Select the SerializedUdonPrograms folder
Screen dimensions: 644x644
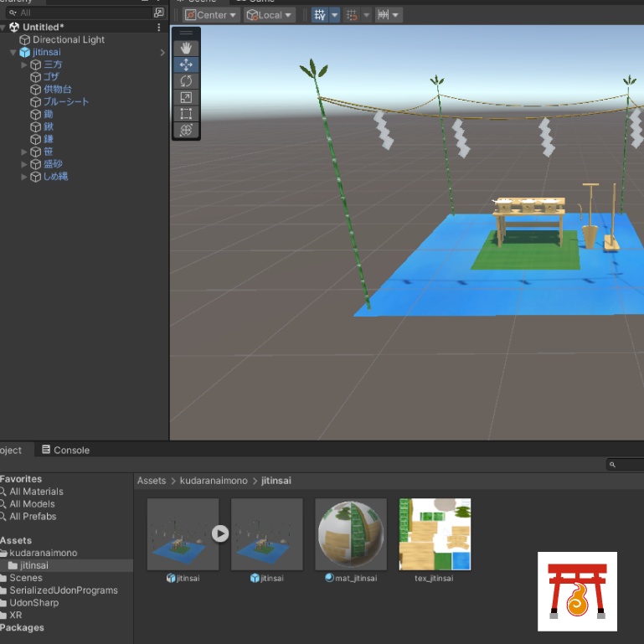click(64, 590)
